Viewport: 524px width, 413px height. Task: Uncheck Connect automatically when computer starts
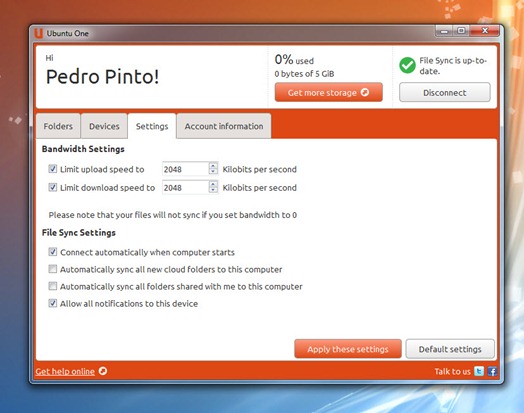(52, 252)
